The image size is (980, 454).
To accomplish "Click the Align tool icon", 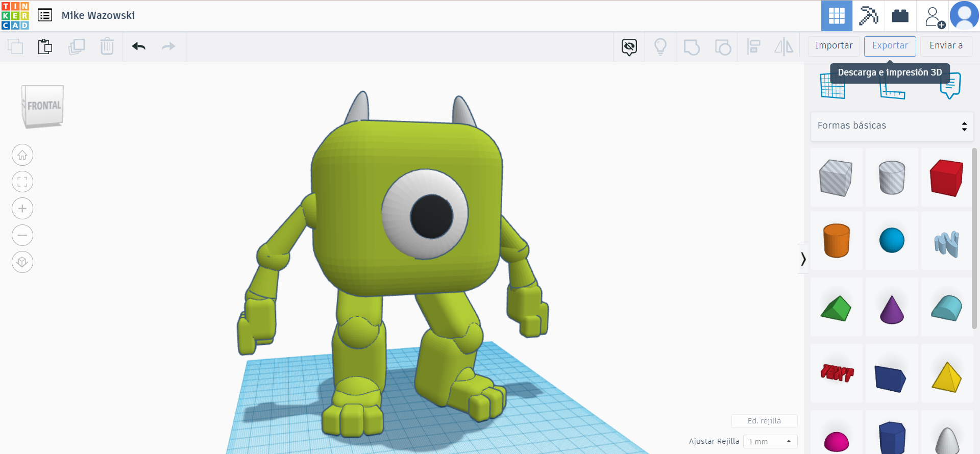I will click(753, 47).
